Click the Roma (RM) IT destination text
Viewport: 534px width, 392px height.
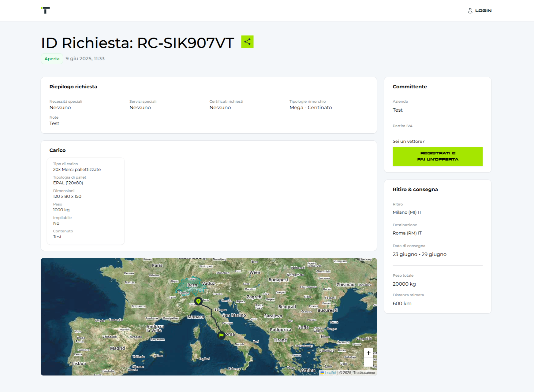[x=407, y=233]
